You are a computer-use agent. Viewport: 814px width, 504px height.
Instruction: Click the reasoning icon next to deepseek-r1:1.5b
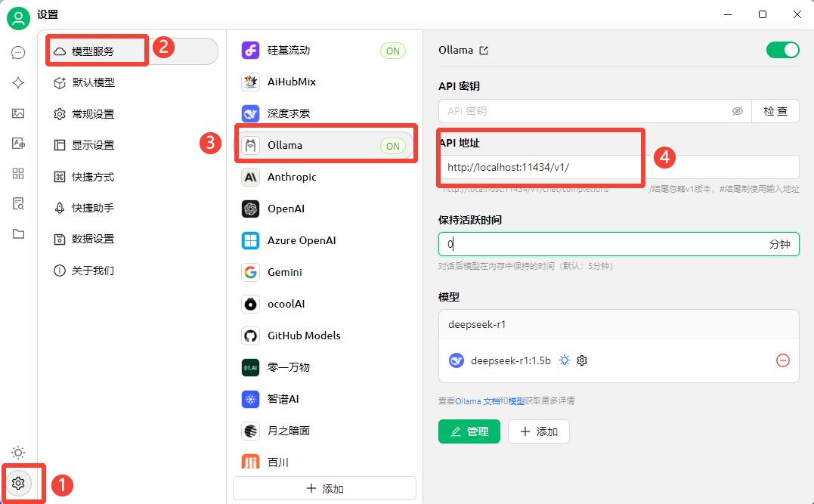coord(565,360)
